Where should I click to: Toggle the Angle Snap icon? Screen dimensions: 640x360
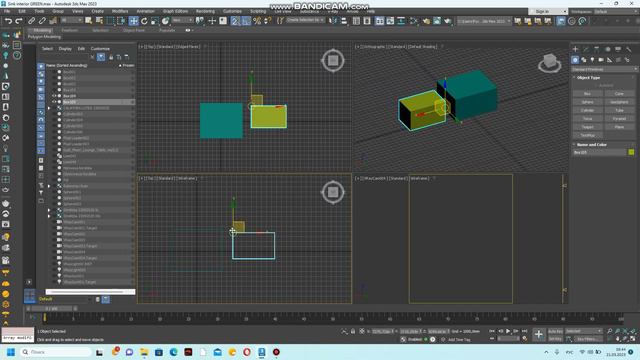[x=246, y=21]
